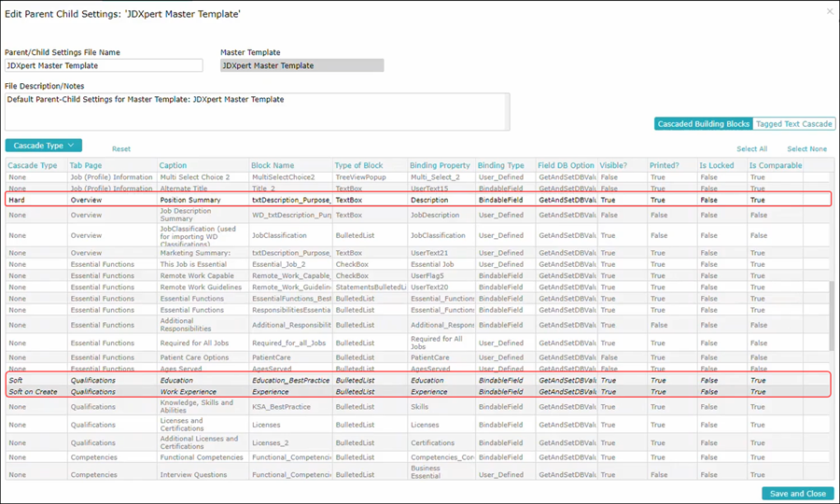This screenshot has height=504, width=840.
Task: Select the Required_for_all_Jobs block name cell
Action: (x=288, y=343)
